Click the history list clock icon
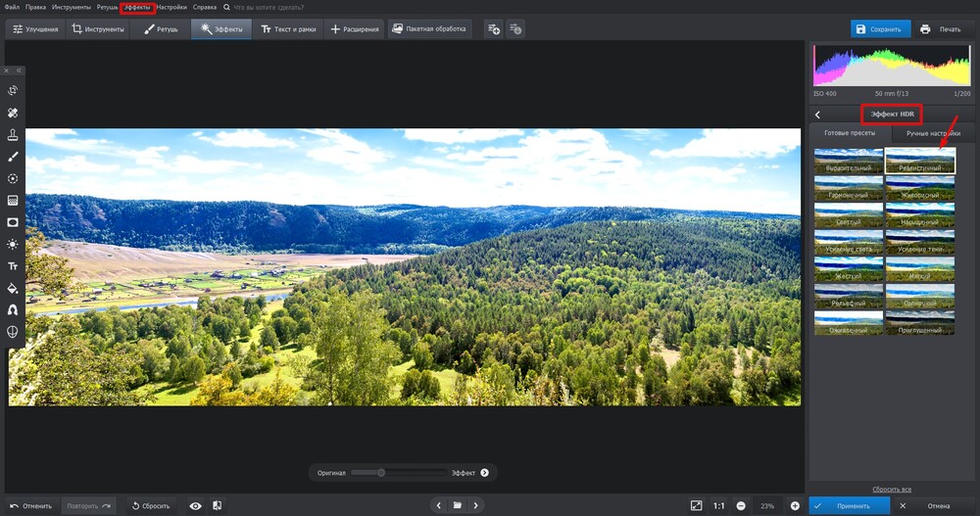This screenshot has width=980, height=516. coord(515,29)
